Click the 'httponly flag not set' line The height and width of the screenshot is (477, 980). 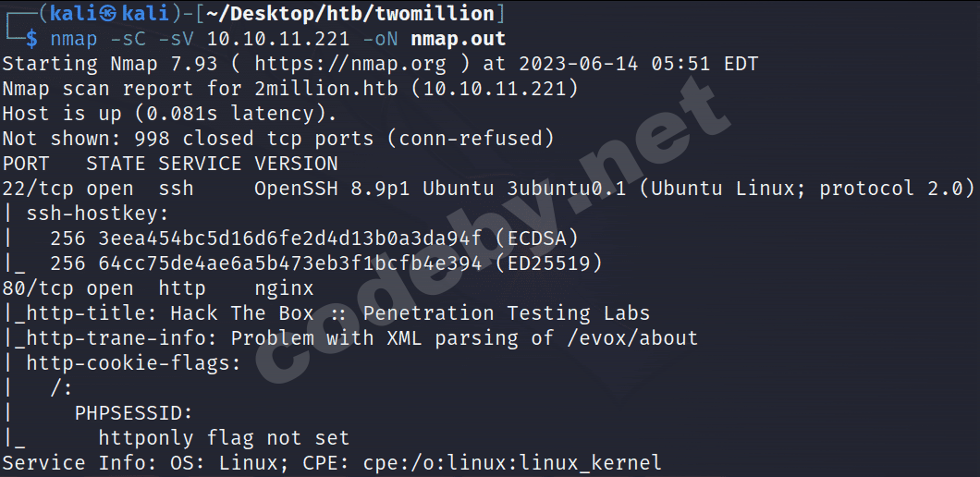[224, 437]
